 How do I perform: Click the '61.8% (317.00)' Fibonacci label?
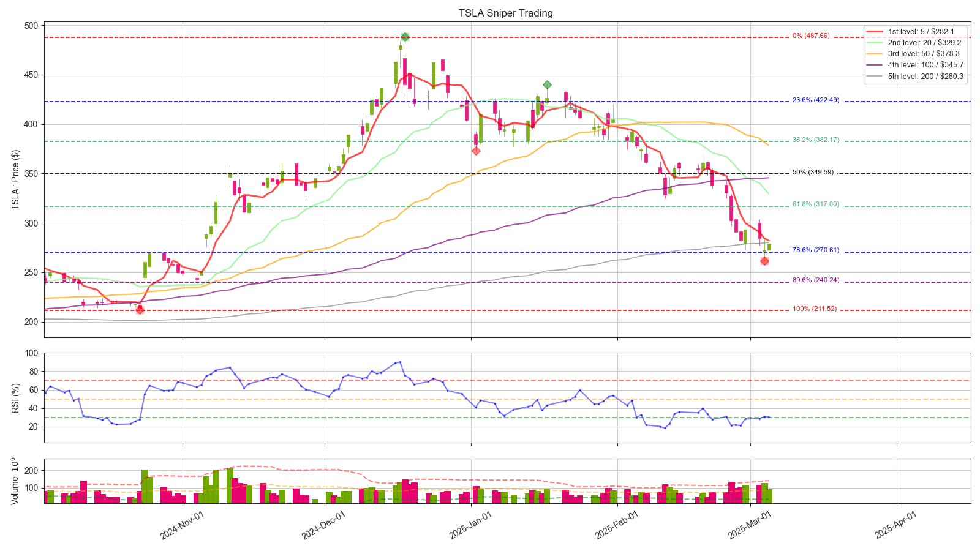click(815, 204)
